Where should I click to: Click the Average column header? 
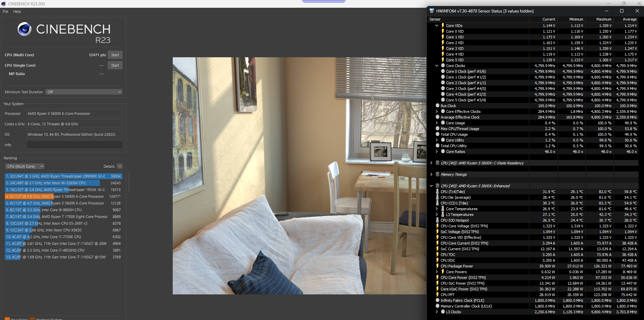tap(630, 19)
